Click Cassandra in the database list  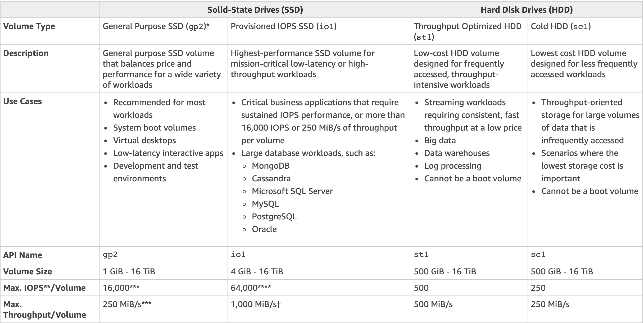pyautogui.click(x=271, y=178)
